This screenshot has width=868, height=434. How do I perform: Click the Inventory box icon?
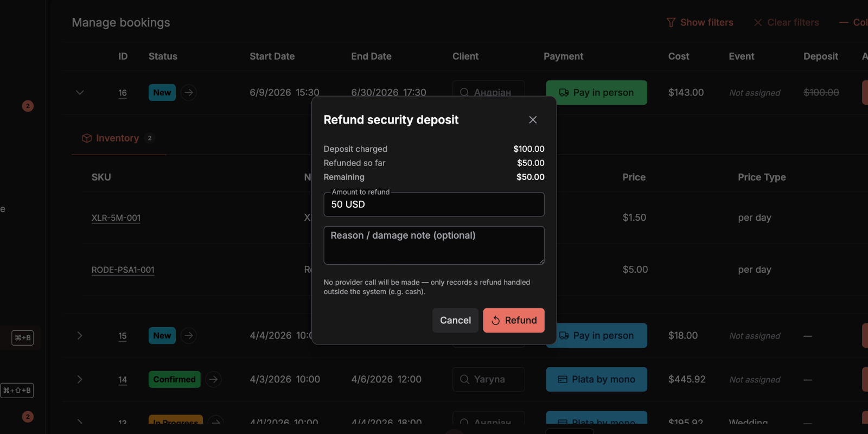[87, 138]
